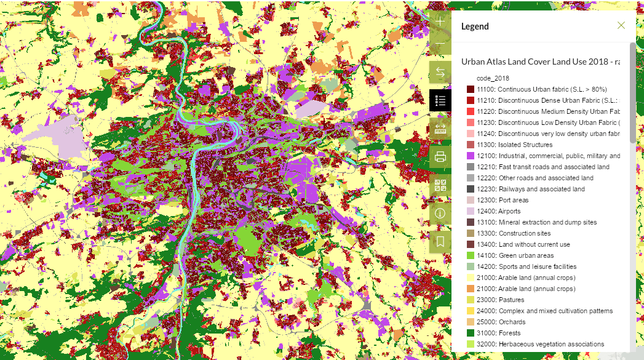Select the Airports legend swatch
The width and height of the screenshot is (644, 360).
(x=471, y=211)
